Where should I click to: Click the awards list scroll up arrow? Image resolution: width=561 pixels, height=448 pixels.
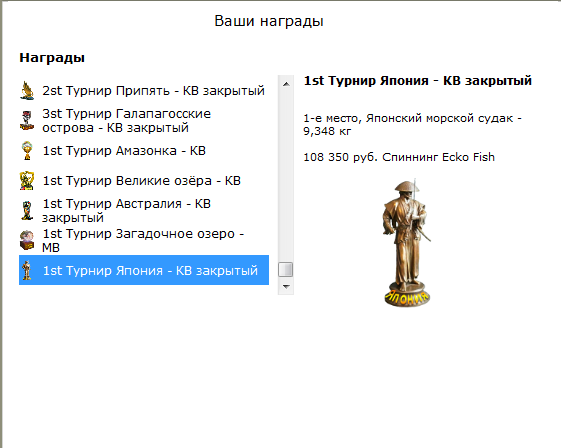click(x=286, y=84)
